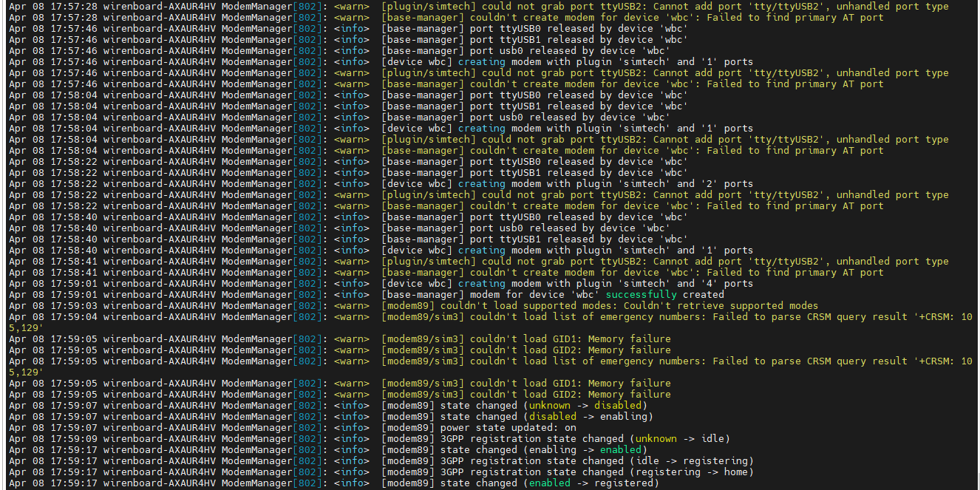
Task: Click the log line mentioning '4' ports
Action: (568, 284)
